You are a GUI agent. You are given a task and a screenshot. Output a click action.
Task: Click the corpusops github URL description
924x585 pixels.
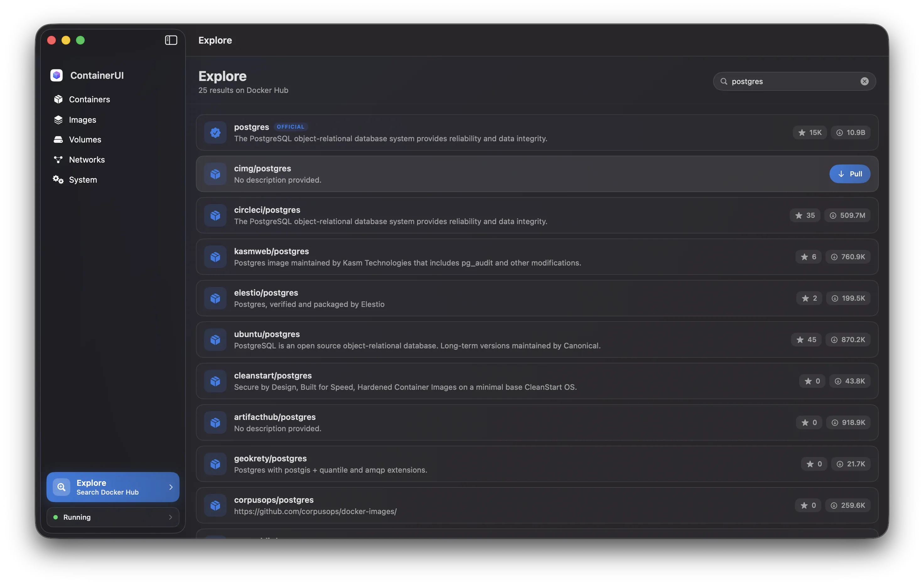point(315,511)
